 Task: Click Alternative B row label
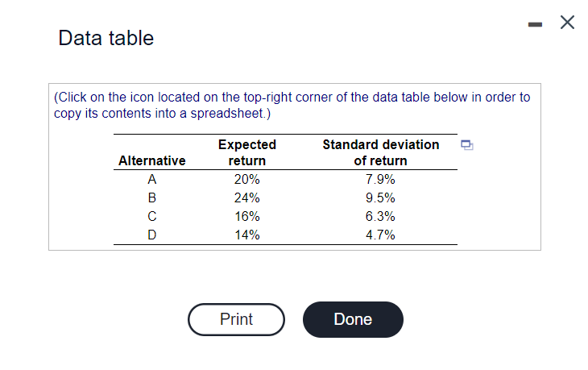(152, 197)
